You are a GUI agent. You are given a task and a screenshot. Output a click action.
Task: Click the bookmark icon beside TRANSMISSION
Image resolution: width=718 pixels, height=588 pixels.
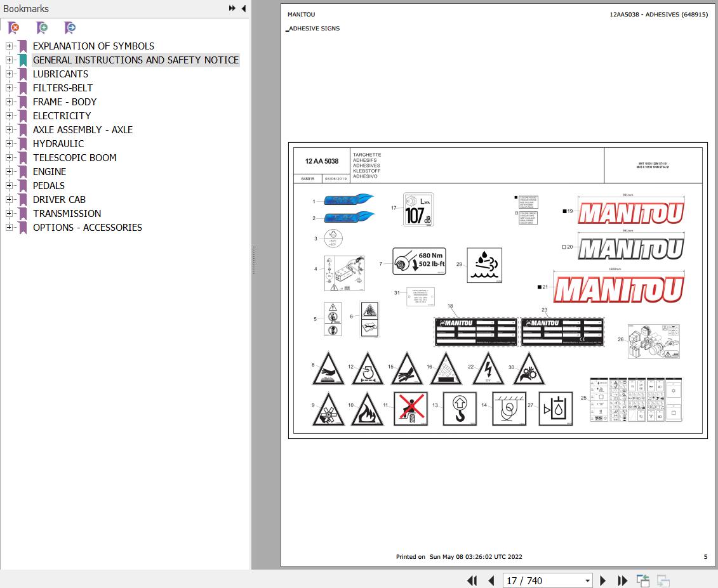pos(23,214)
